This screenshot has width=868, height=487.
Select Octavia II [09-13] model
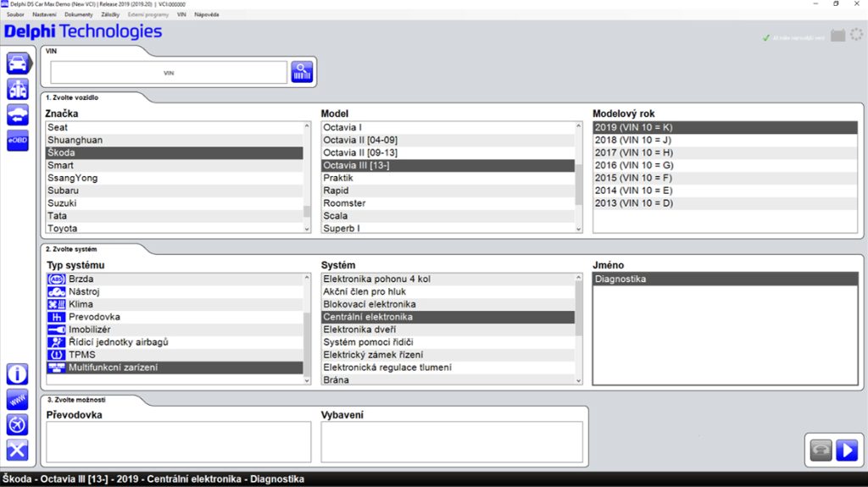tap(448, 152)
